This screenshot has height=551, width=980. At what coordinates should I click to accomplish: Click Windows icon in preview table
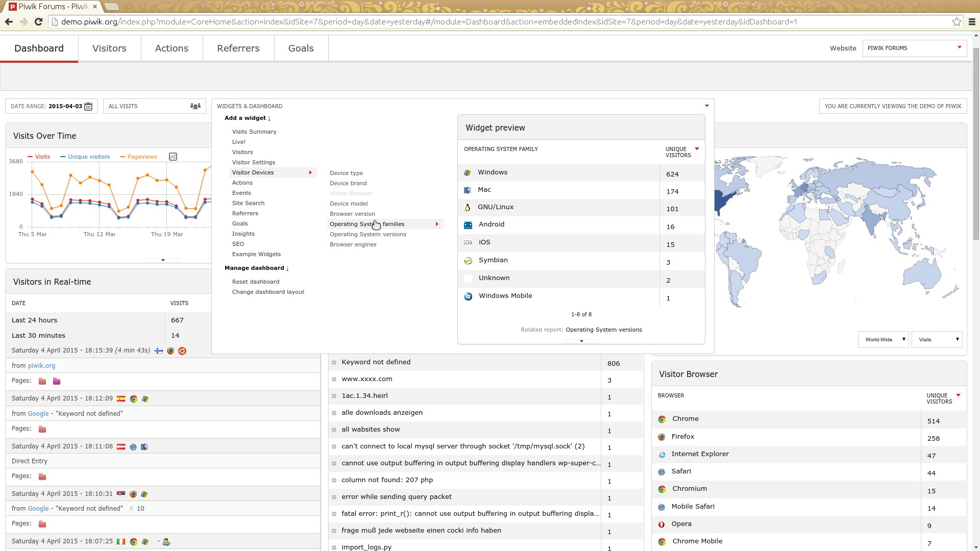468,173
